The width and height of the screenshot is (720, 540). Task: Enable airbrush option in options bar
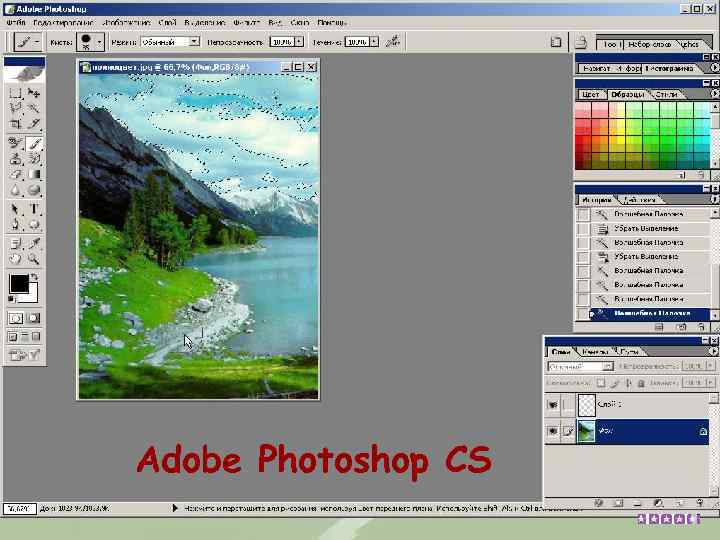(x=393, y=42)
